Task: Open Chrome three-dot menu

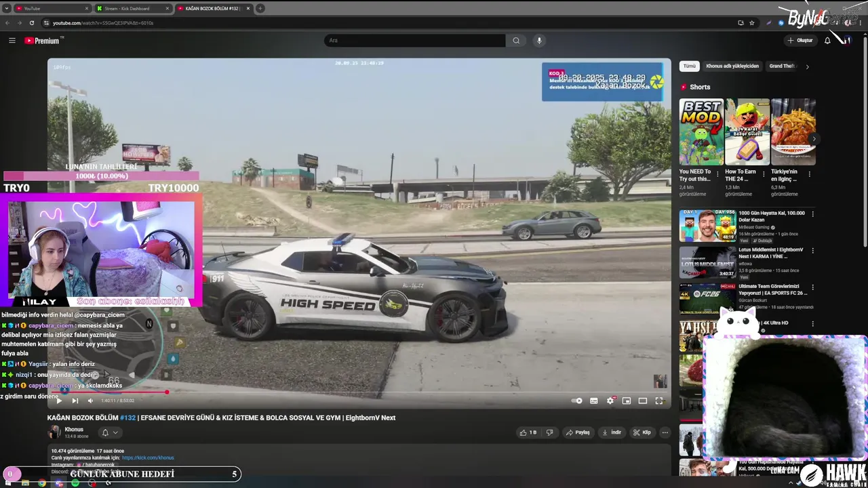Action: (861, 23)
